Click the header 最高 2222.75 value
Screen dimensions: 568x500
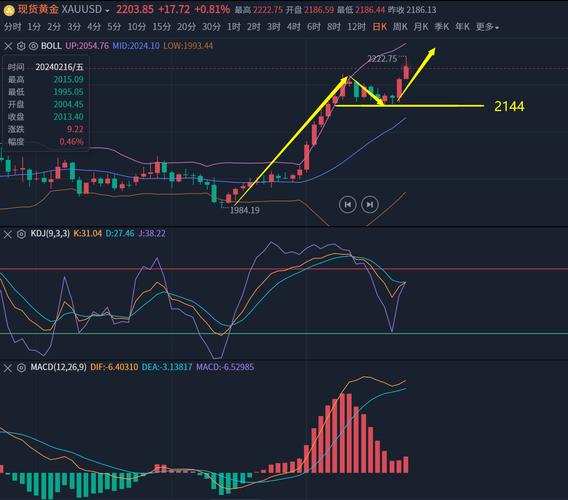[268, 10]
